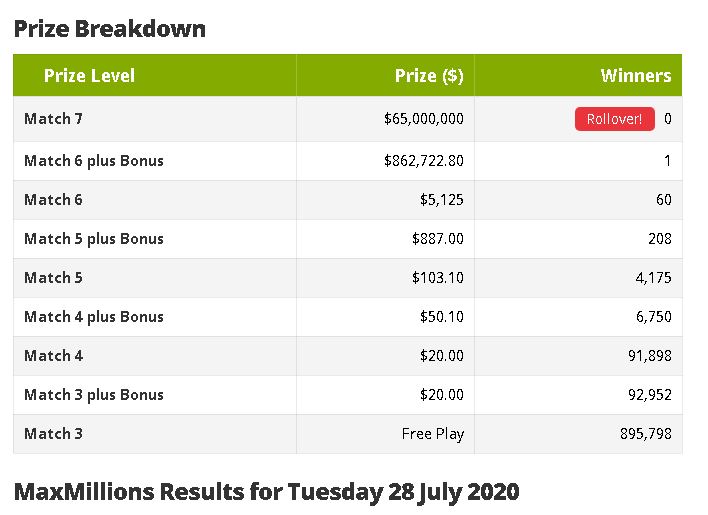Click the 4,175 winners count
The height and width of the screenshot is (515, 708).
[653, 278]
